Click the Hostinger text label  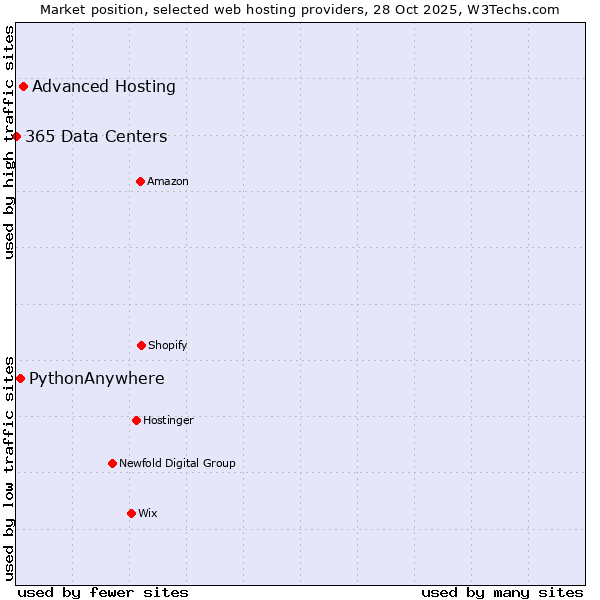(168, 421)
